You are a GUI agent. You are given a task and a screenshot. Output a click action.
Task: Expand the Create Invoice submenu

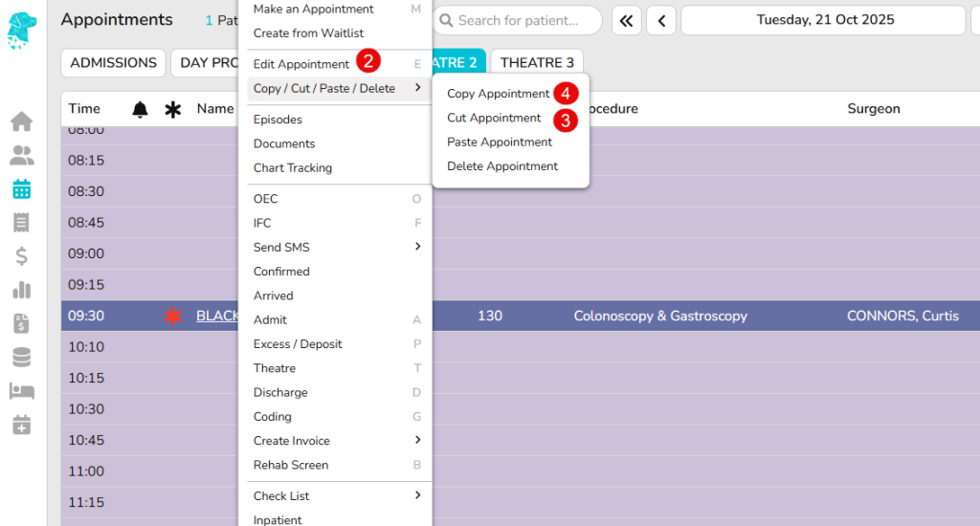pos(335,441)
